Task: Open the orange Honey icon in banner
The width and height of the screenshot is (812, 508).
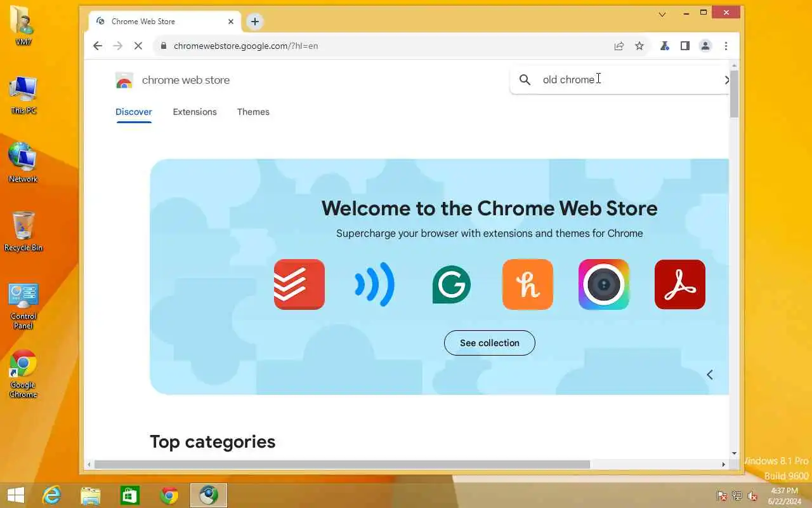Action: [528, 284]
